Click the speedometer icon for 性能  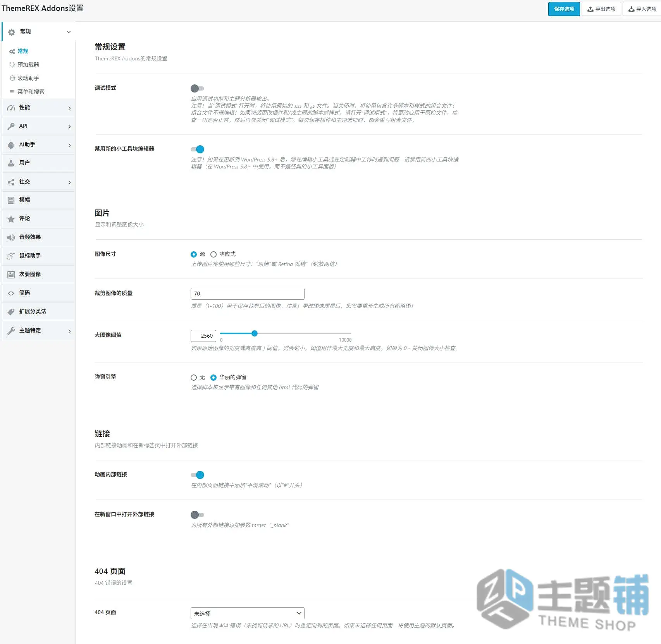point(11,108)
